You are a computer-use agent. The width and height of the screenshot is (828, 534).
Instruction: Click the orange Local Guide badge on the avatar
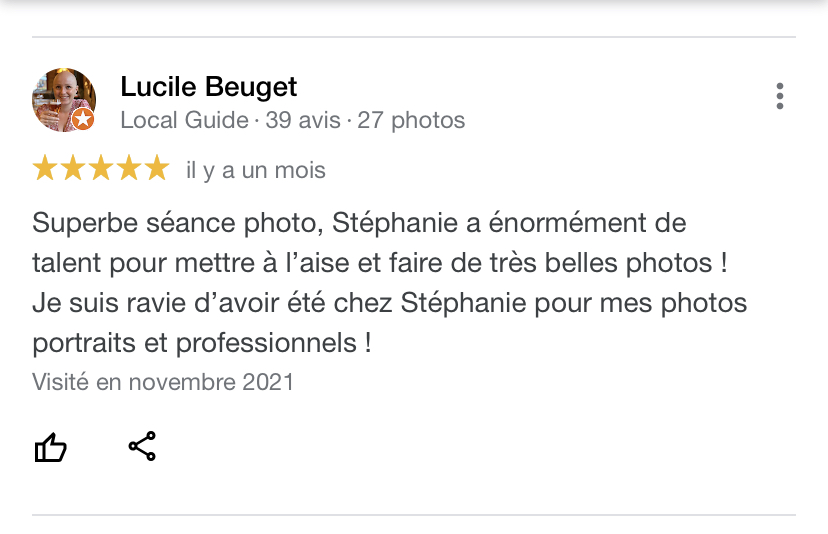83,120
